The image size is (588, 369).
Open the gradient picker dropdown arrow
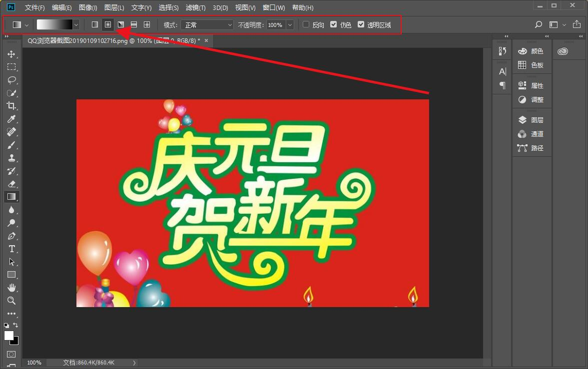coord(75,24)
